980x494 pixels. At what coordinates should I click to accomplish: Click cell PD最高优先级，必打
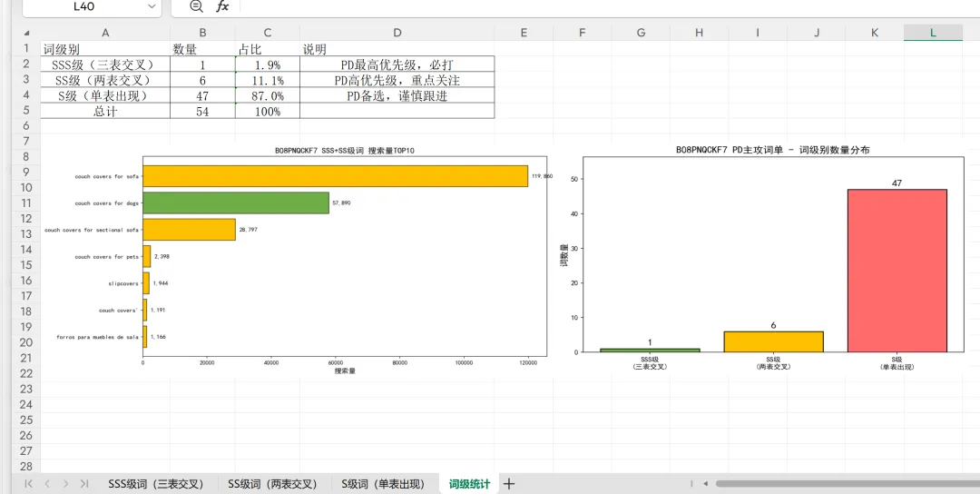click(397, 64)
